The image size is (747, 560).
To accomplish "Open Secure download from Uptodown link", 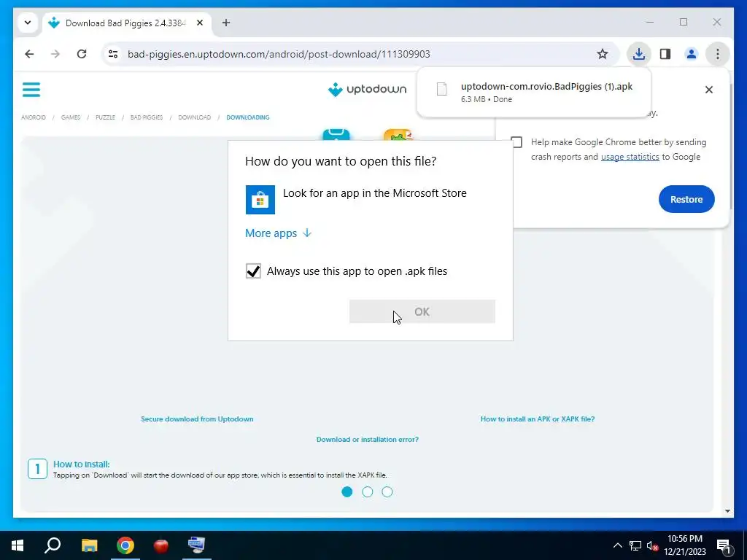I will point(197,419).
